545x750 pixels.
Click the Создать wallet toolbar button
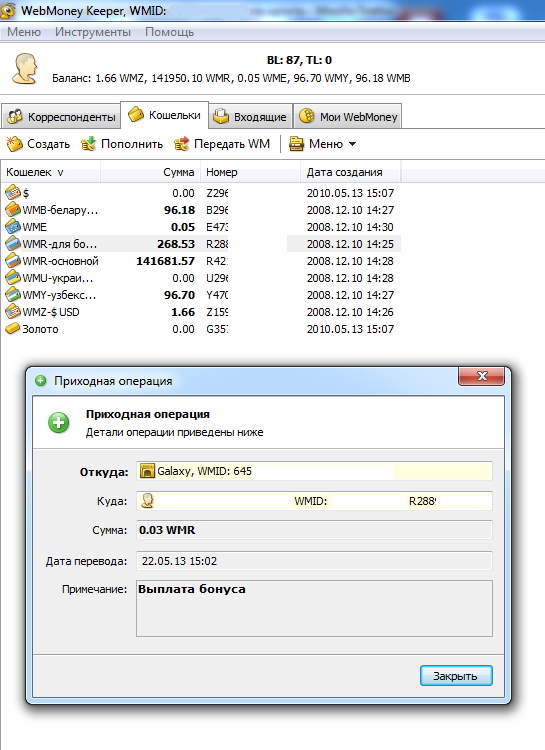click(x=38, y=144)
